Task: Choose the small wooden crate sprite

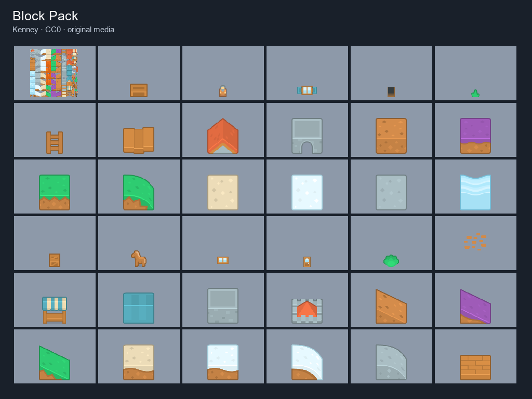Action: [55, 260]
